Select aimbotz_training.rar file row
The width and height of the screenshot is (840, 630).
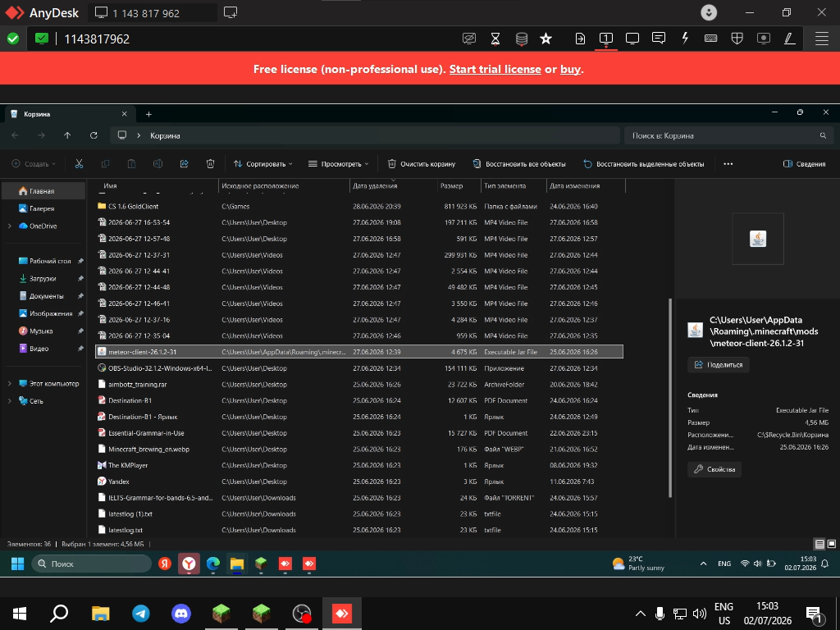pyautogui.click(x=359, y=384)
